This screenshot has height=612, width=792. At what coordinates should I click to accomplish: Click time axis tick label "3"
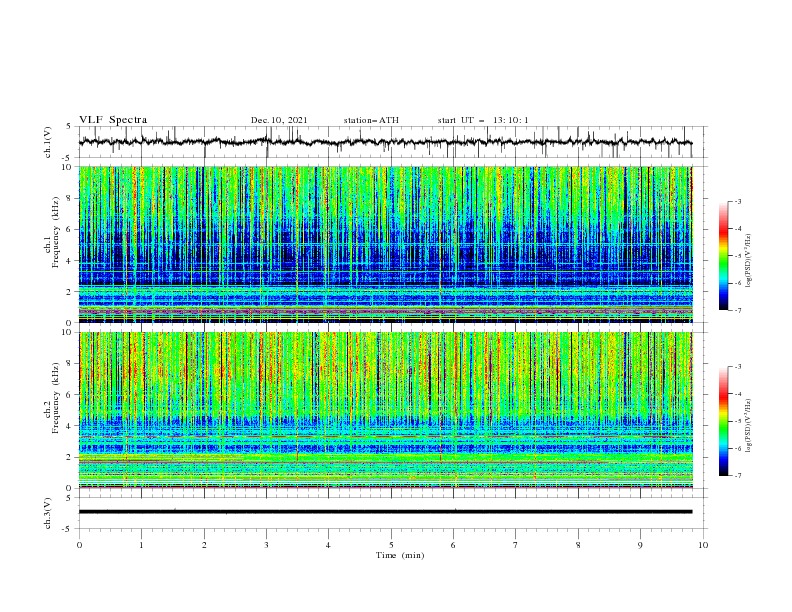pyautogui.click(x=266, y=545)
